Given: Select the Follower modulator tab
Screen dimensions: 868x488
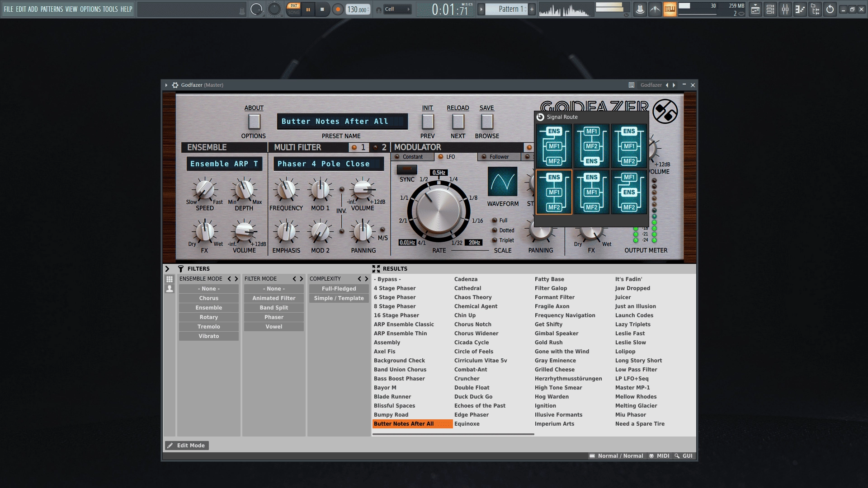Looking at the screenshot, I should pyautogui.click(x=499, y=157).
